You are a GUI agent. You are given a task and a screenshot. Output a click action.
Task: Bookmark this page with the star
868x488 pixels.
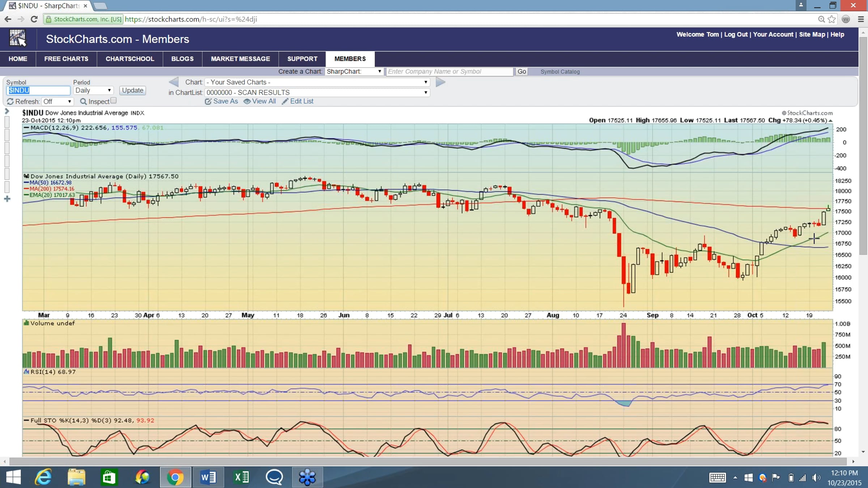832,19
